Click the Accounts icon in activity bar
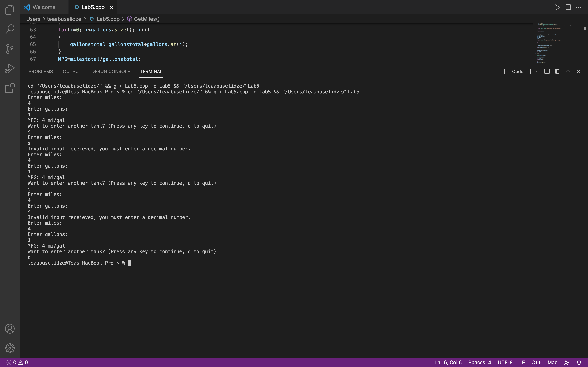The width and height of the screenshot is (588, 367). point(10,328)
